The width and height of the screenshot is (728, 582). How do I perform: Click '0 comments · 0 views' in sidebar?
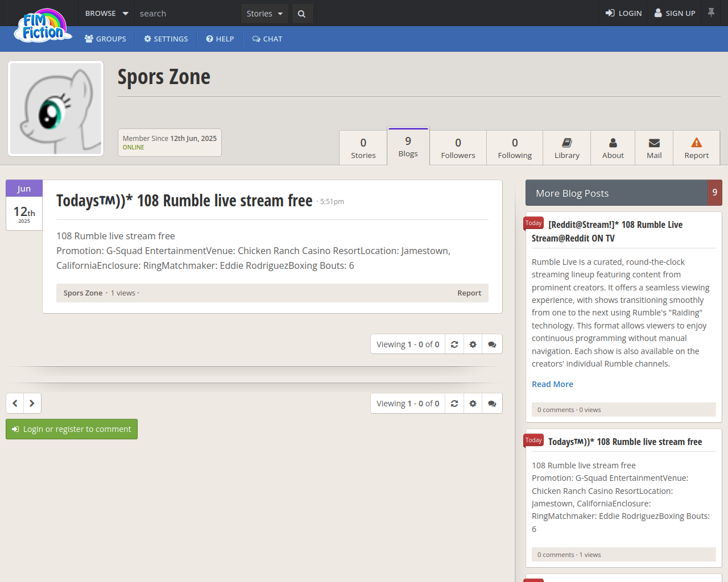click(569, 410)
